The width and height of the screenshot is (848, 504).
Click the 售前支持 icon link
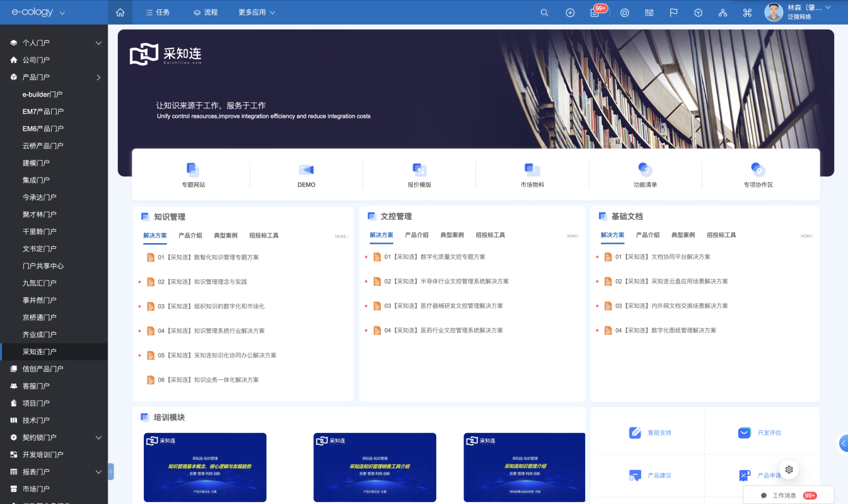(x=636, y=433)
